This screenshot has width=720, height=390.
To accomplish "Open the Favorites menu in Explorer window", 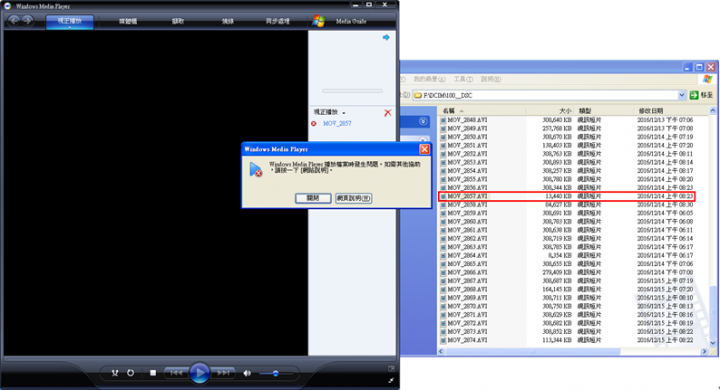I will [429, 79].
